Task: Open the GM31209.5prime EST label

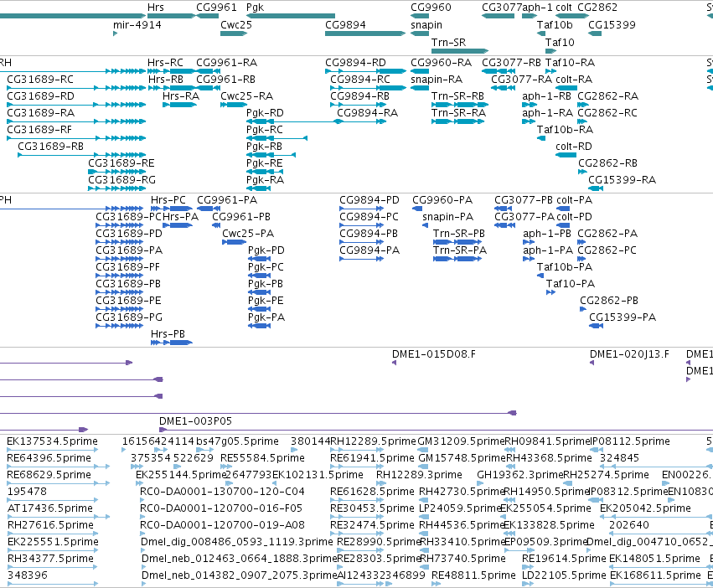Action: [x=461, y=441]
